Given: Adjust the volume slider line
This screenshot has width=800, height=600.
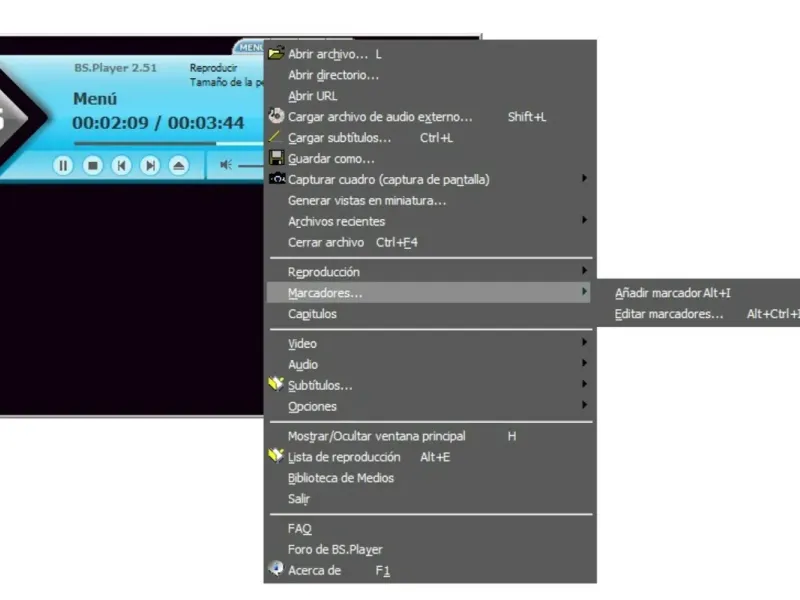Looking at the screenshot, I should point(251,166).
